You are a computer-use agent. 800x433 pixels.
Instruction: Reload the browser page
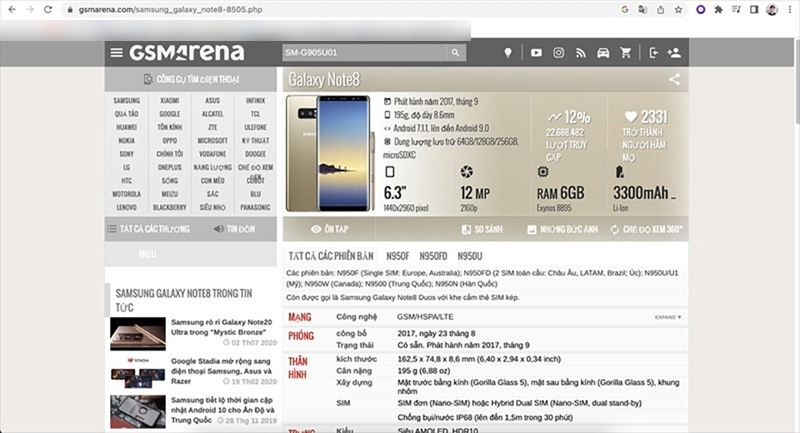(47, 9)
